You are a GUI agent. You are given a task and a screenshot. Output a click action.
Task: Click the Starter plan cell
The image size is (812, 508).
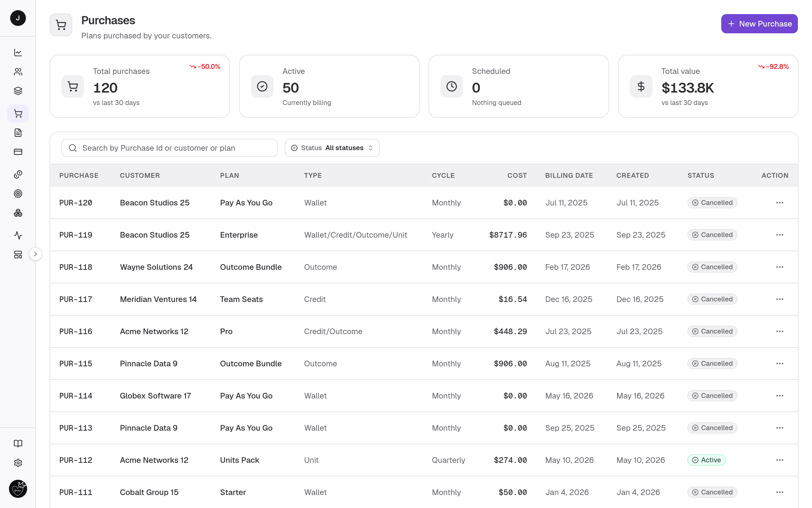(233, 492)
